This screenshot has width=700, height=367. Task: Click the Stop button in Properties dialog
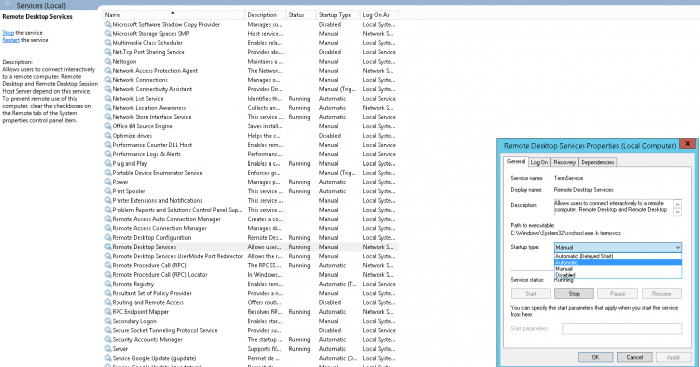pos(574,294)
